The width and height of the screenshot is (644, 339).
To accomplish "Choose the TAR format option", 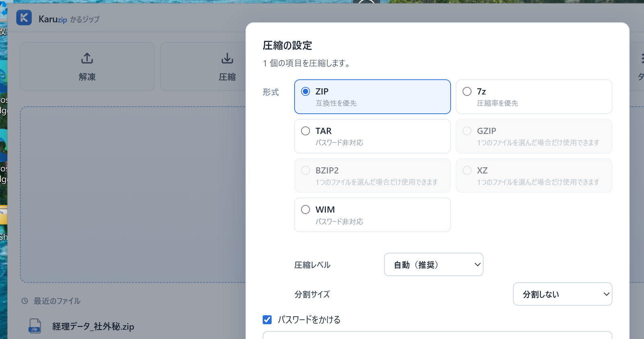I will [x=372, y=136].
